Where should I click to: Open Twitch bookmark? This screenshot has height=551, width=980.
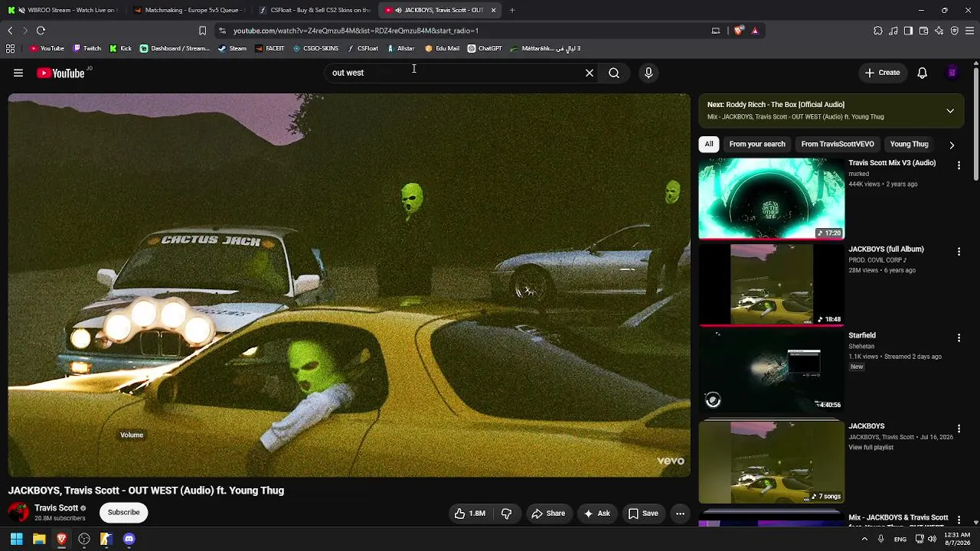pos(87,48)
